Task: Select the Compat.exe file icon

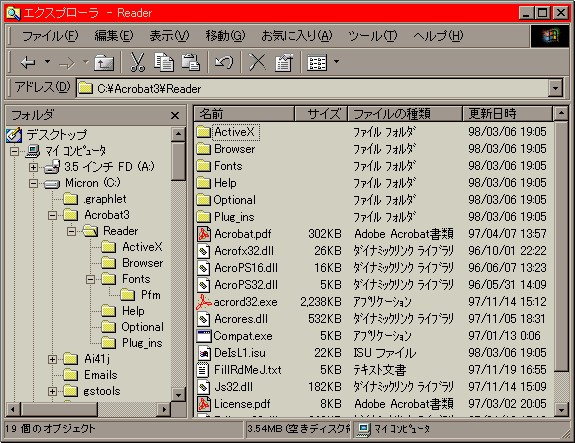Action: pyautogui.click(x=204, y=336)
